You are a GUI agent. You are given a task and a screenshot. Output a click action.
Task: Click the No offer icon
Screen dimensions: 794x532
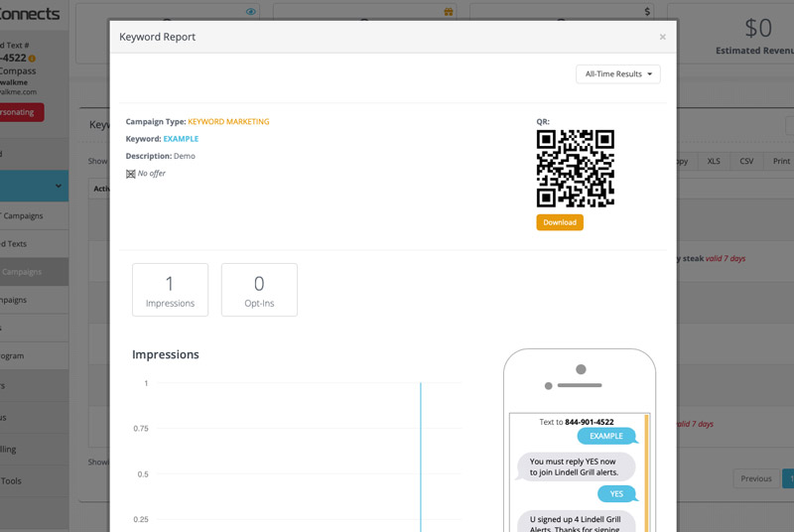[x=131, y=174]
